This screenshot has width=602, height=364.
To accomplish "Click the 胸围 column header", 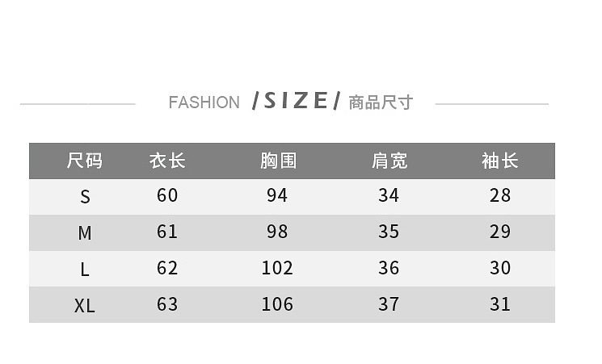I will (278, 161).
